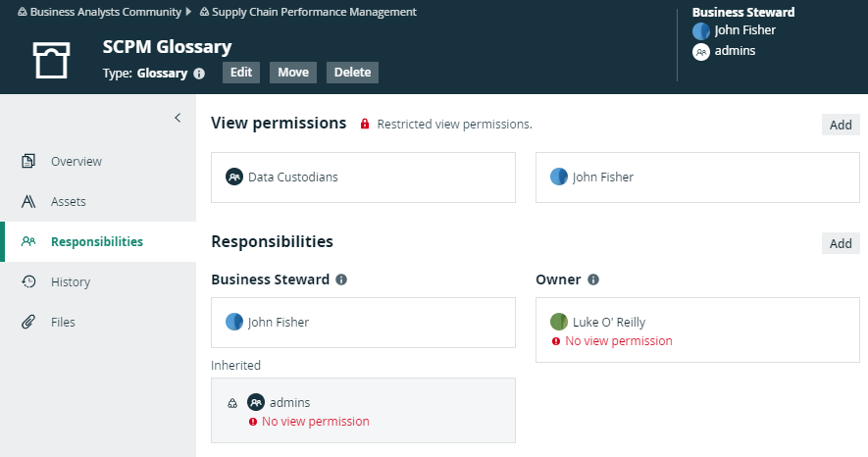Click info icon beside Owner heading
Image resolution: width=868 pixels, height=457 pixels.
594,279
